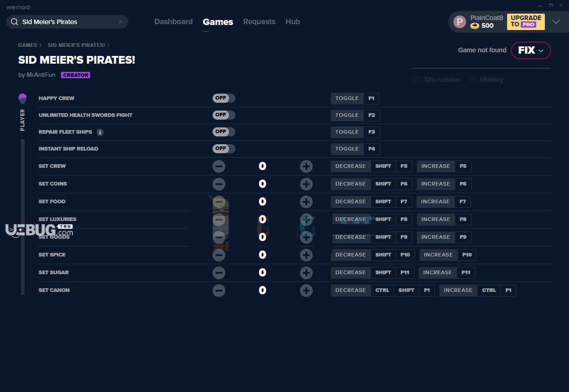Viewport: 569px width, 392px height.
Task: Click the CREATOR badge
Action: [x=76, y=75]
